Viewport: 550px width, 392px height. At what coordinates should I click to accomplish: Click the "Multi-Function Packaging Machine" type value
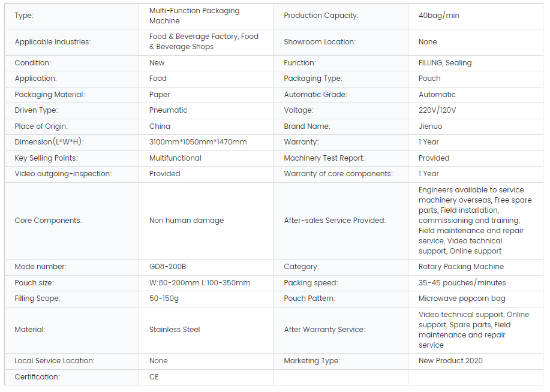point(194,16)
